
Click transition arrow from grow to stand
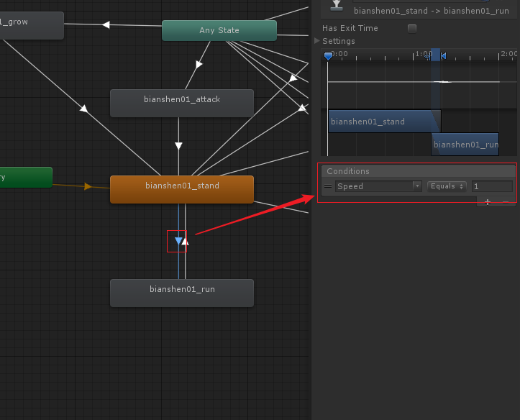(x=84, y=109)
